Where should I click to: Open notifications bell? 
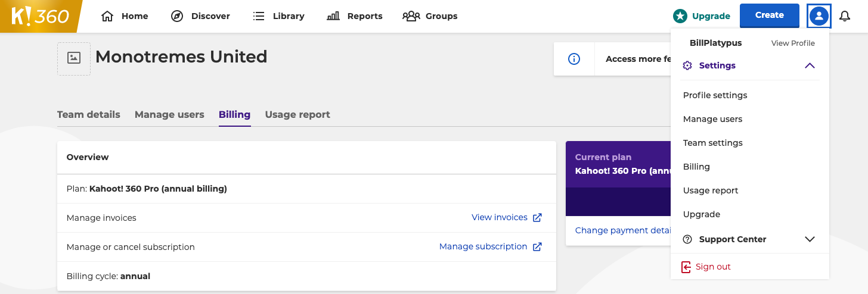(x=845, y=16)
